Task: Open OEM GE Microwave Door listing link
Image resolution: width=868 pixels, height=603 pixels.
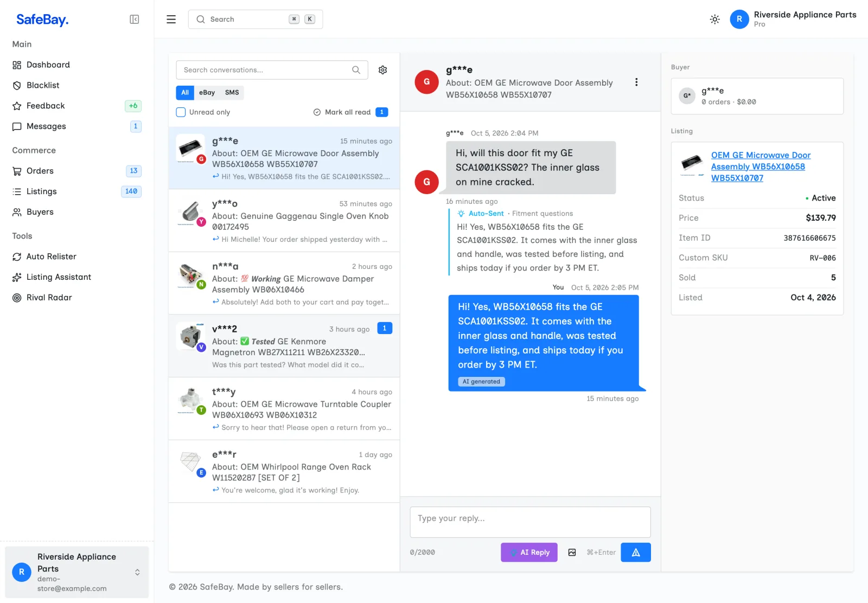Action: [x=761, y=166]
